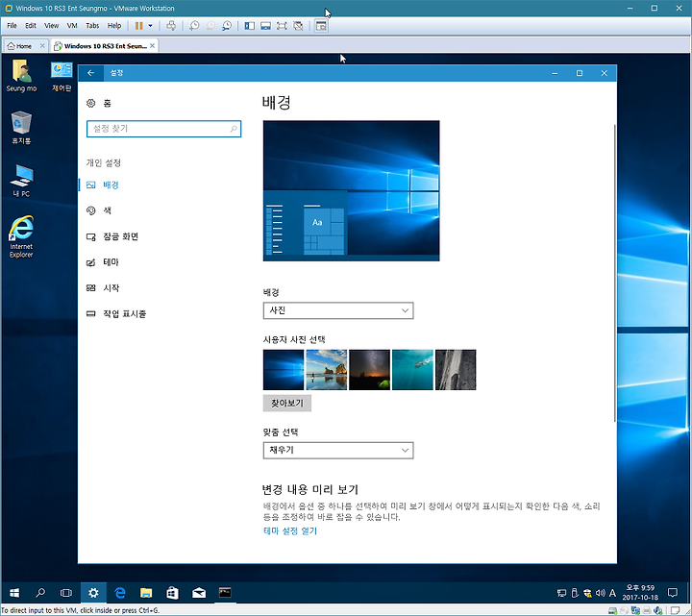The image size is (692, 616).
Task: Select 색 in the sidebar
Action: 99,210
